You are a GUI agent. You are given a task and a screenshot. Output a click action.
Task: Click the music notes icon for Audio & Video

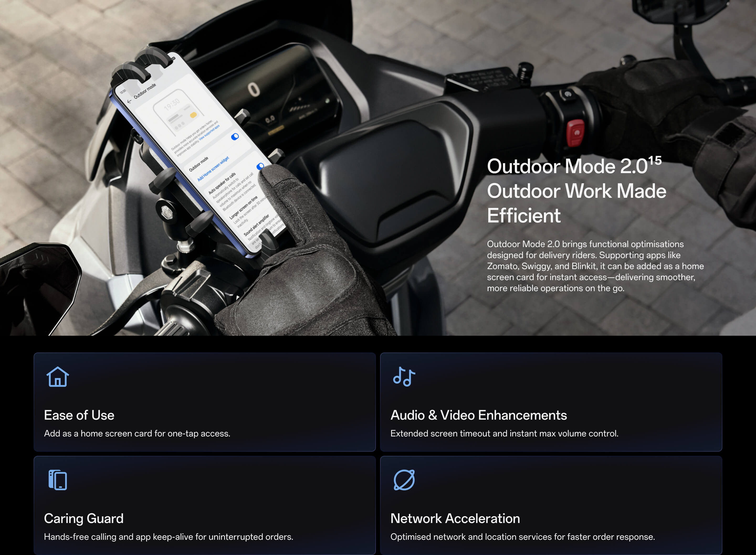click(404, 377)
